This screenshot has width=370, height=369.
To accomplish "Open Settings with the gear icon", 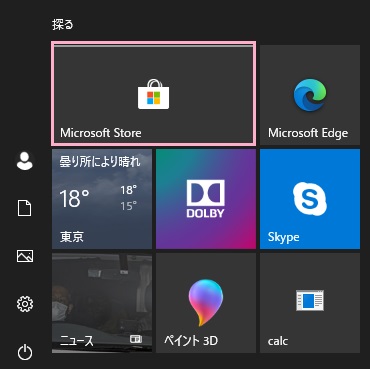I will coord(25,304).
